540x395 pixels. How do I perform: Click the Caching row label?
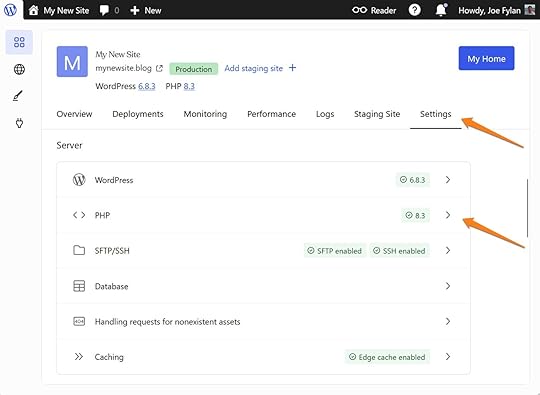click(x=109, y=357)
